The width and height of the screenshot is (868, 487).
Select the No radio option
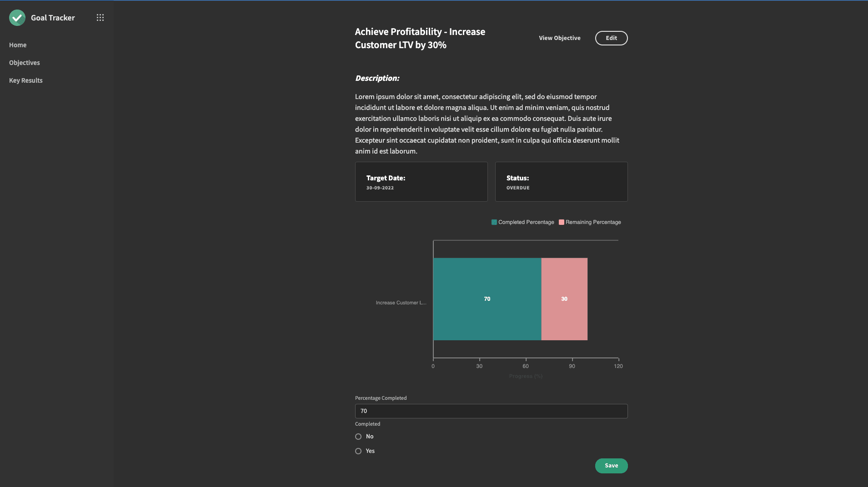point(358,437)
